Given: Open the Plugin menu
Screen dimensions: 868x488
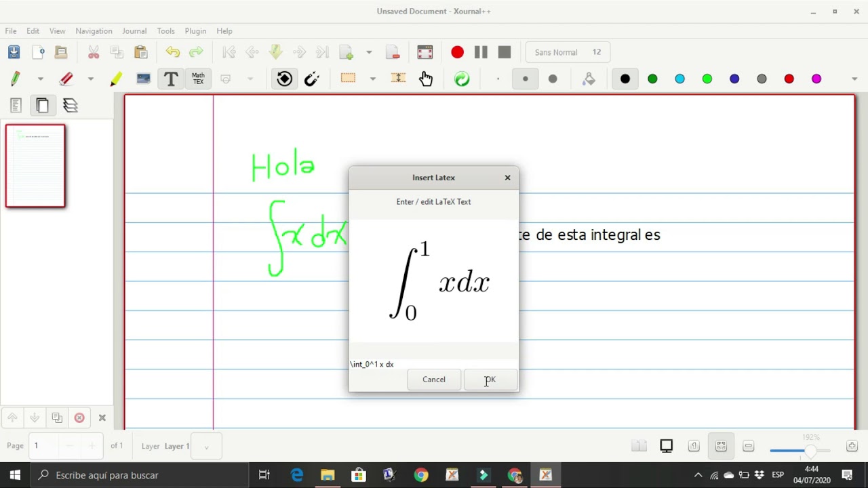Looking at the screenshot, I should tap(195, 31).
